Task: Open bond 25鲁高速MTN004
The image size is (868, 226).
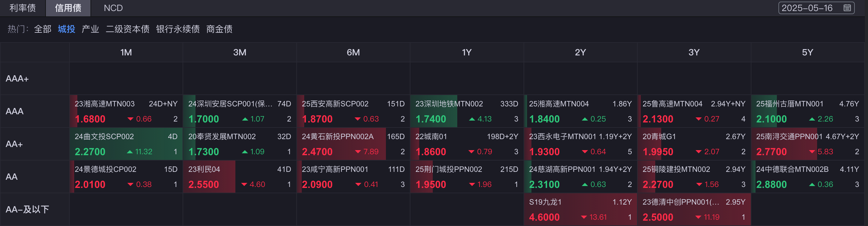Action: [672, 104]
